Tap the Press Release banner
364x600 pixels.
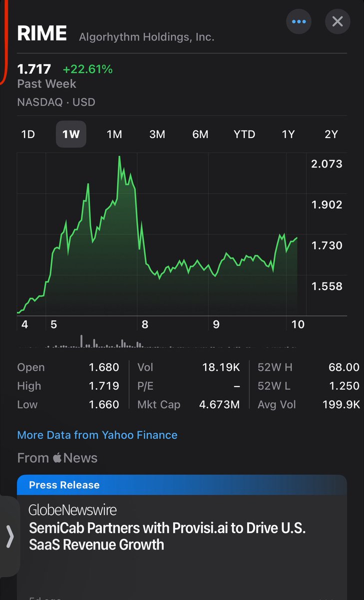[x=182, y=485]
